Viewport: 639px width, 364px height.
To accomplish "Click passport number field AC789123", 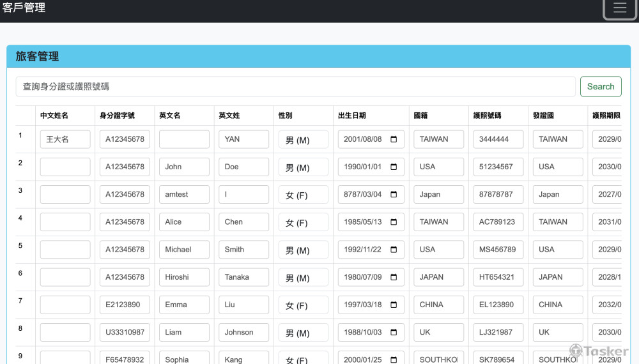I will pos(498,222).
